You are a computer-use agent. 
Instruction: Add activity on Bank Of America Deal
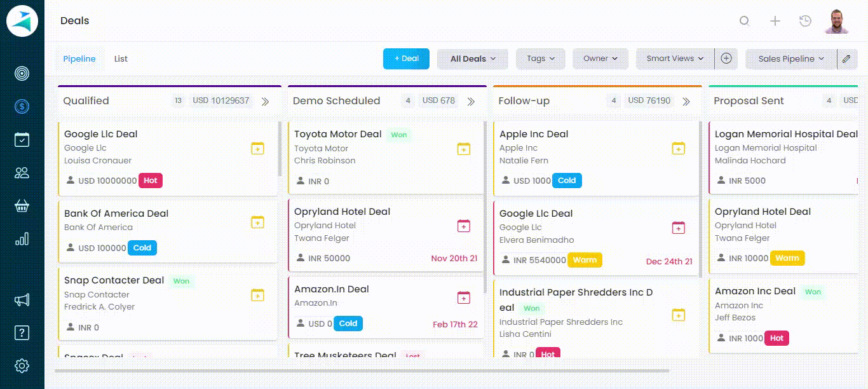click(x=257, y=222)
